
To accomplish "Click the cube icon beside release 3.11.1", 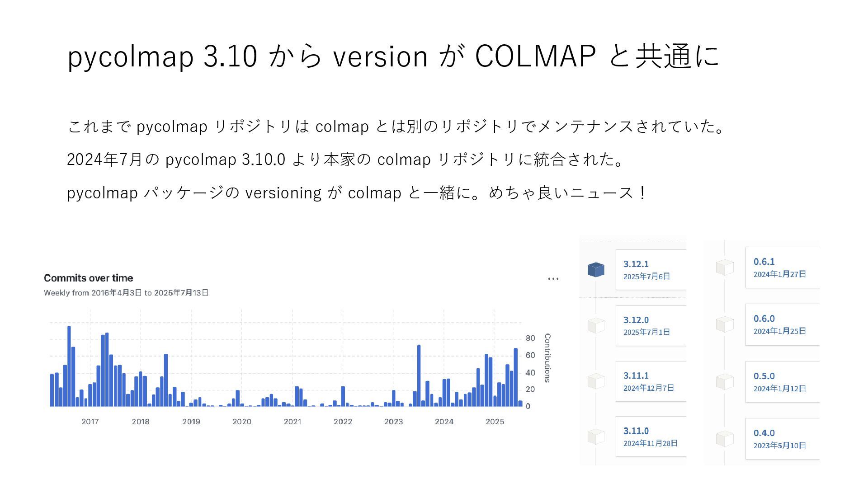I will coord(596,381).
